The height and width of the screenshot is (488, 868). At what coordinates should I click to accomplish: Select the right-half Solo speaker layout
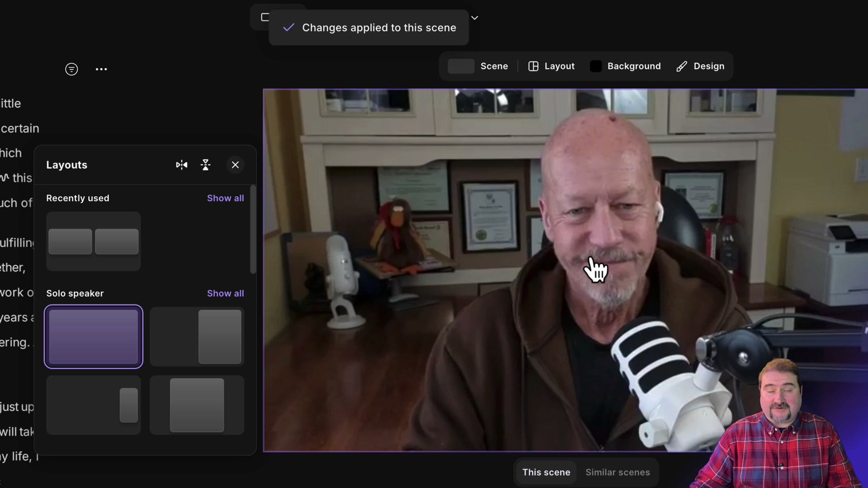197,337
